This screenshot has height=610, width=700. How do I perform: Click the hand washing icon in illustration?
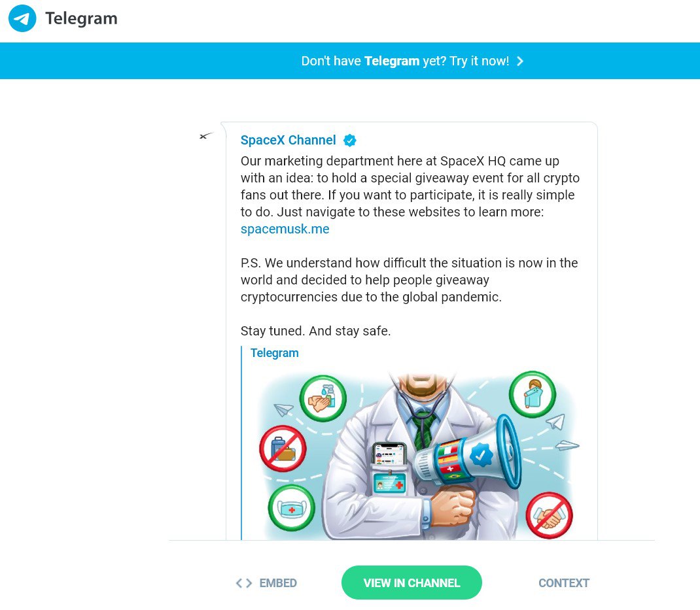point(323,398)
